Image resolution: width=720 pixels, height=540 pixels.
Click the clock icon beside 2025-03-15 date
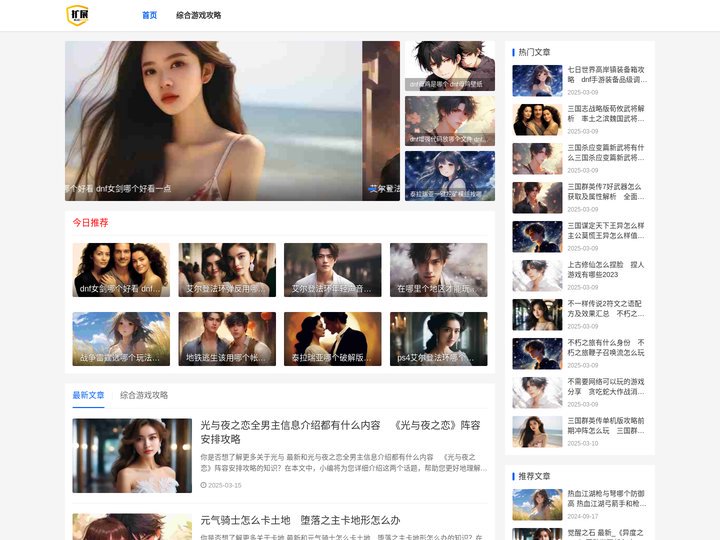point(203,485)
